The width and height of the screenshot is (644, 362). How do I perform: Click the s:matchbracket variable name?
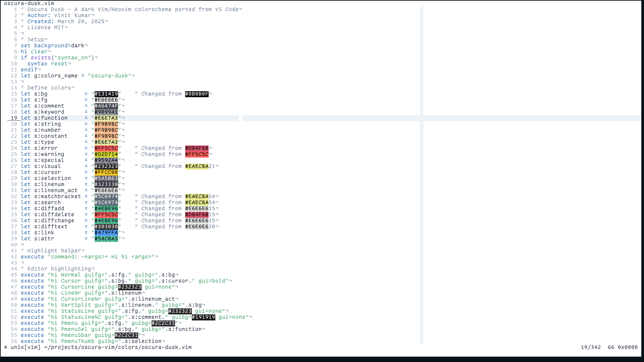click(x=58, y=196)
